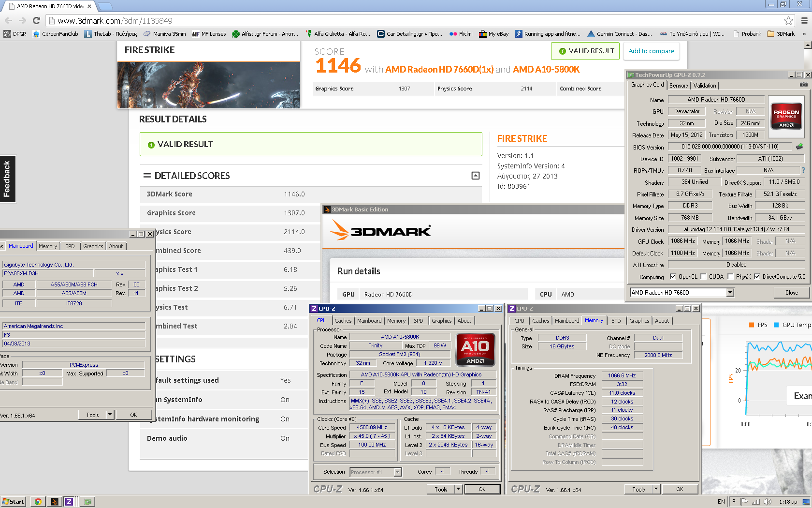812x508 pixels.
Task: Select About tab in CPU-Z CPU window
Action: pos(464,321)
